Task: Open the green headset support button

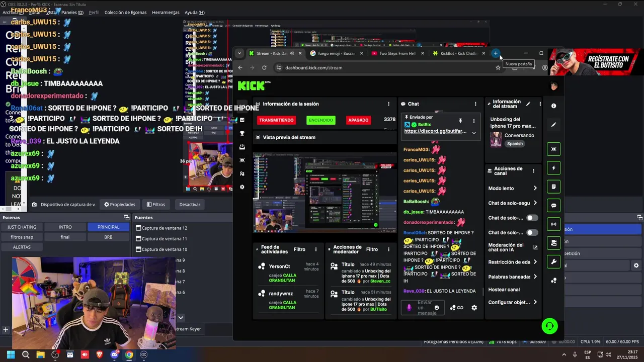Action: tap(549, 326)
